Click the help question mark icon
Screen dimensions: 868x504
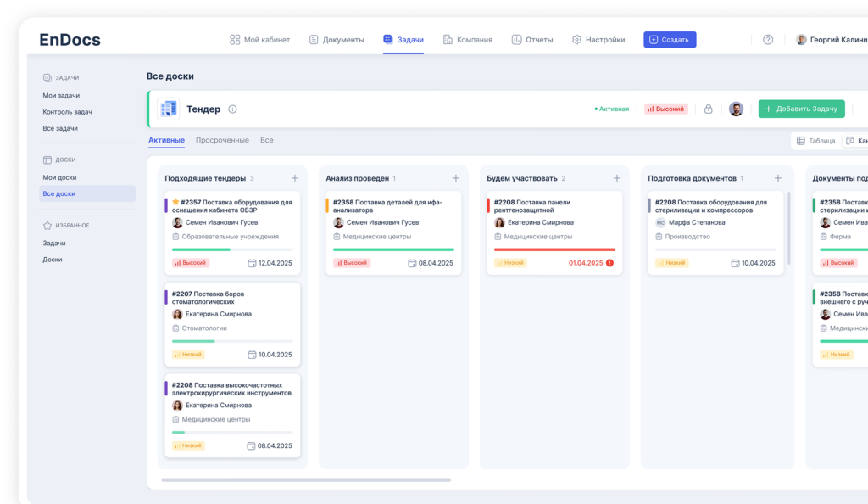point(768,39)
